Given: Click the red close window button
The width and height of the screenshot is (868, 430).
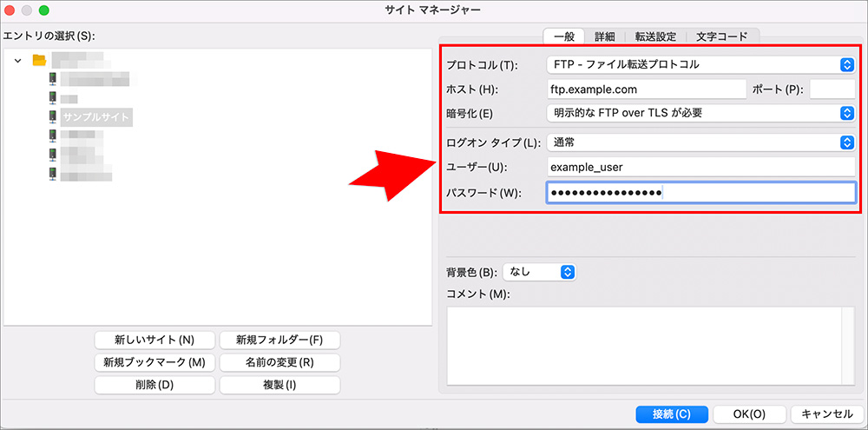Looking at the screenshot, I should tap(10, 10).
